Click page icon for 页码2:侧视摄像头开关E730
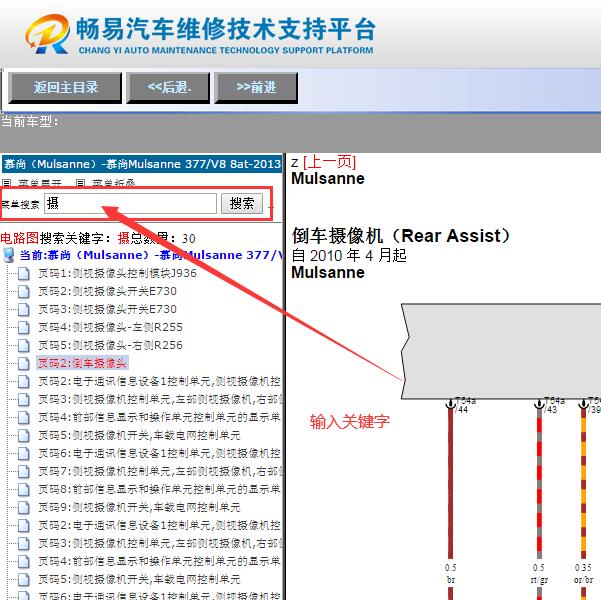This screenshot has height=600, width=601. tap(23, 292)
